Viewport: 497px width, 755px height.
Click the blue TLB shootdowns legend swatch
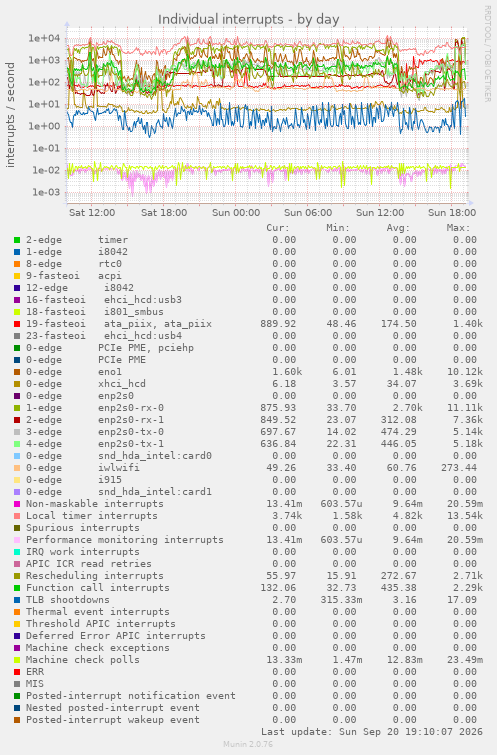[17, 600]
